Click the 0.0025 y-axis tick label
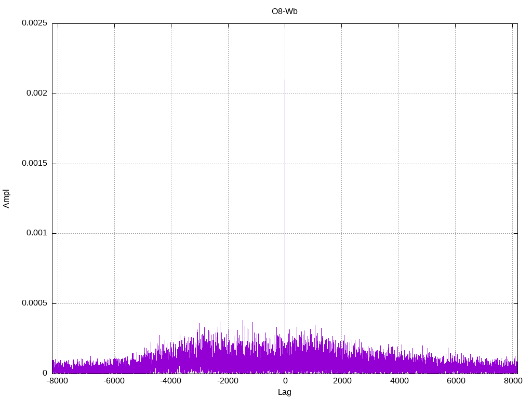The image size is (532, 399). point(34,23)
